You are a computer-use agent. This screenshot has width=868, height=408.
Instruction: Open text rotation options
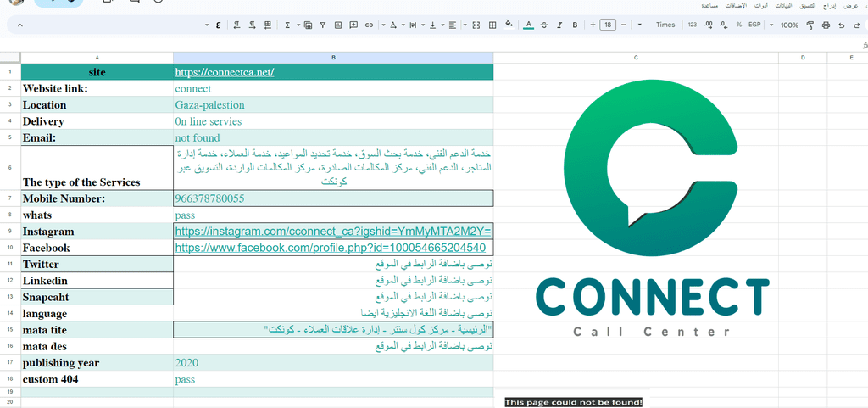(x=393, y=25)
